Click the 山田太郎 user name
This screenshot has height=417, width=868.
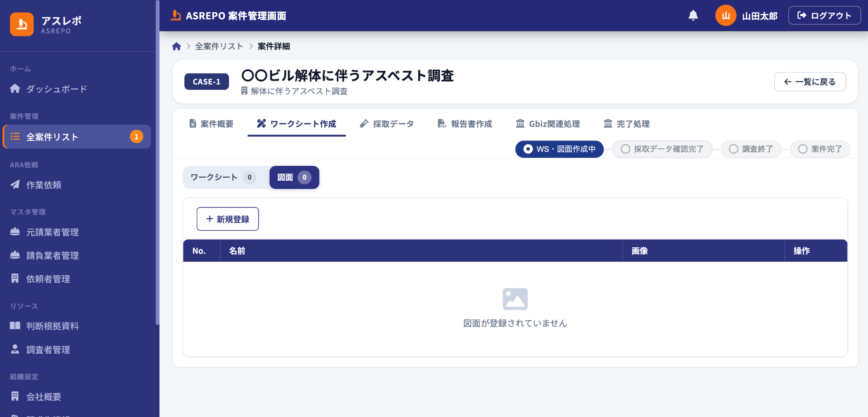tap(760, 16)
